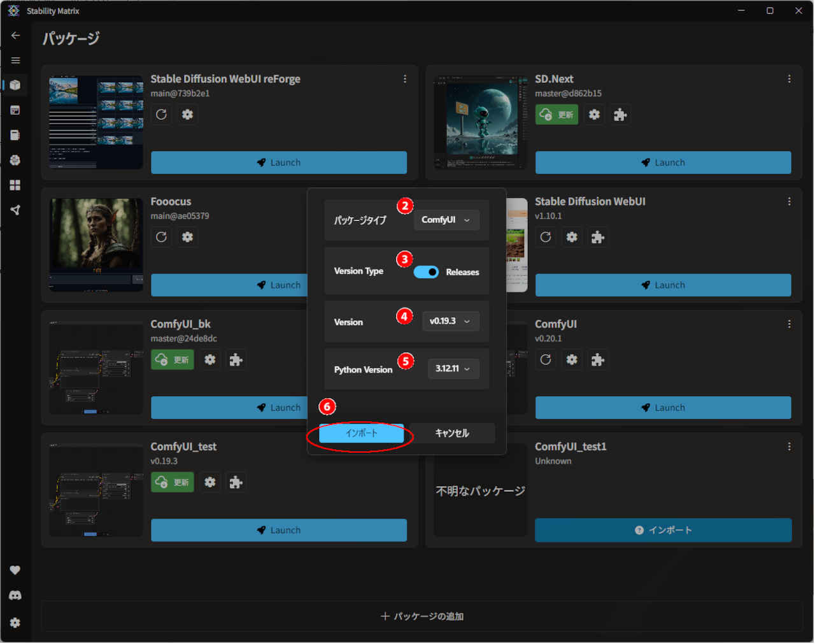This screenshot has height=644, width=815.
Task: Toggle the Version Type Releases switch
Action: (x=426, y=272)
